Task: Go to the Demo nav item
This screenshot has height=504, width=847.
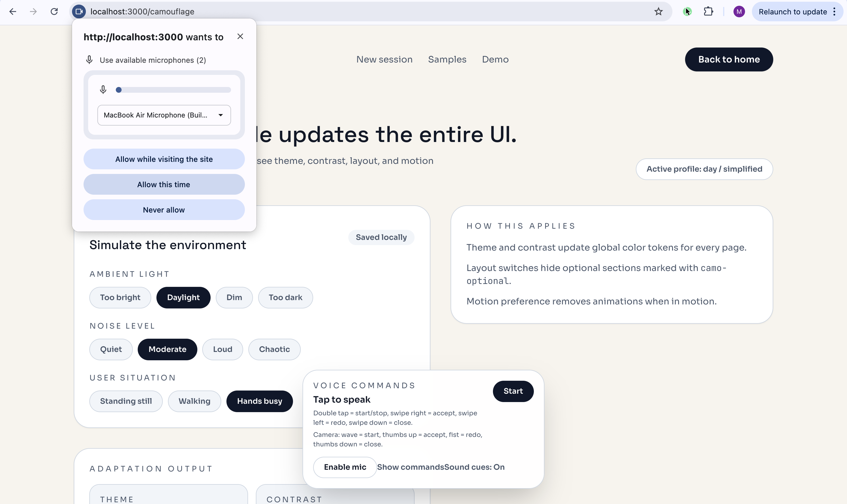Action: tap(495, 59)
